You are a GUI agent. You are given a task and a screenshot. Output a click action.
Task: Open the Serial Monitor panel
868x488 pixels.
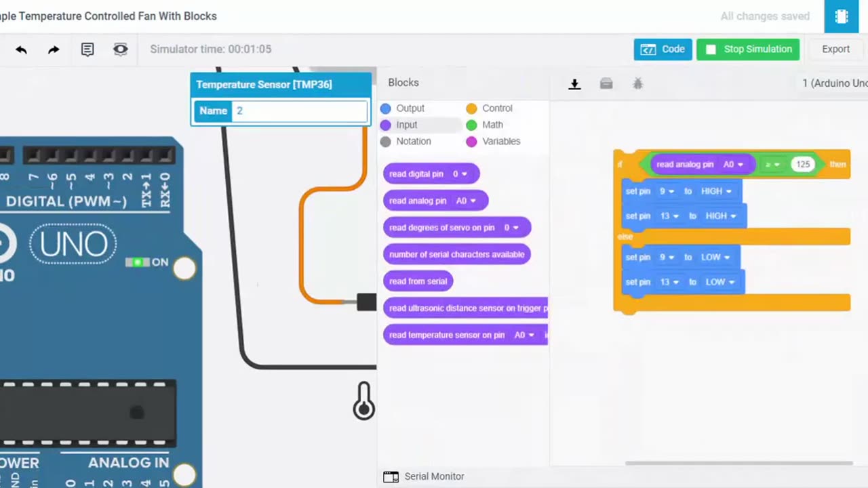pyautogui.click(x=434, y=476)
